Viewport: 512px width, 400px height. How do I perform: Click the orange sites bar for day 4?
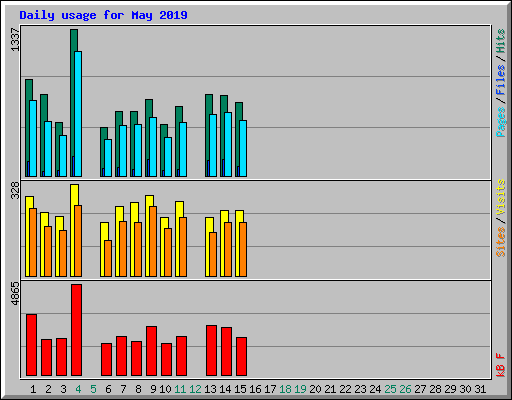(78, 241)
